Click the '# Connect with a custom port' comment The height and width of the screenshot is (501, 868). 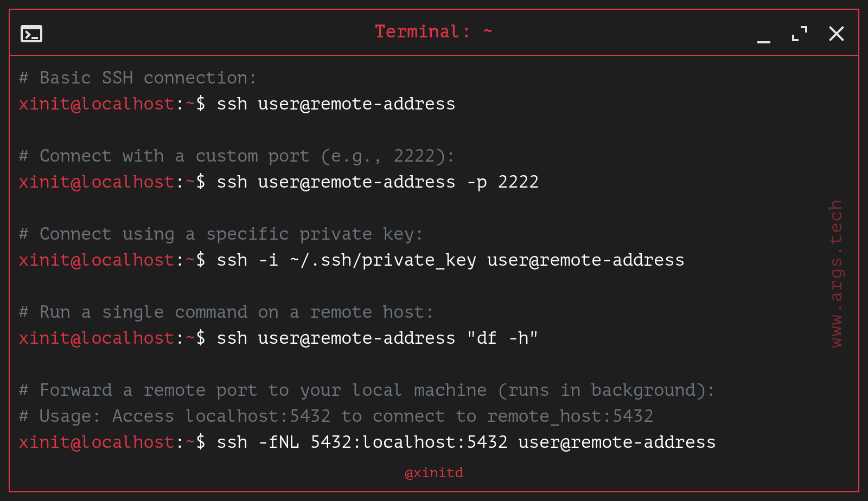[237, 156]
